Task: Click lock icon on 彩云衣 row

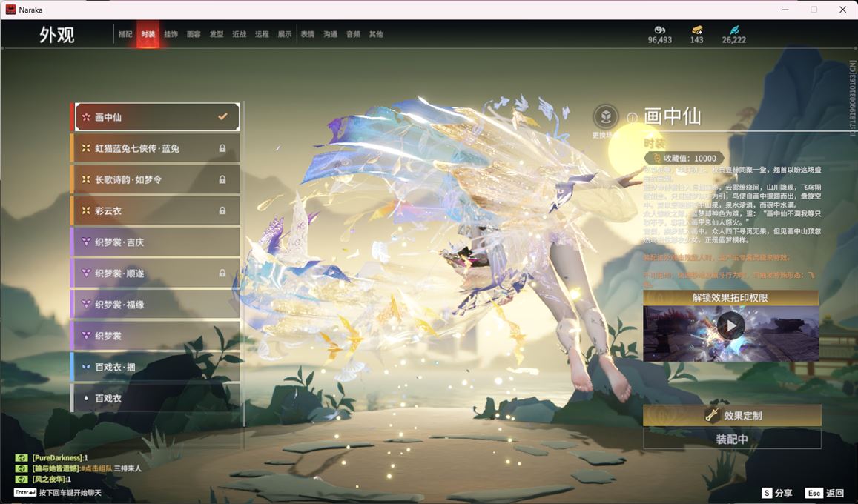Action: tap(222, 210)
